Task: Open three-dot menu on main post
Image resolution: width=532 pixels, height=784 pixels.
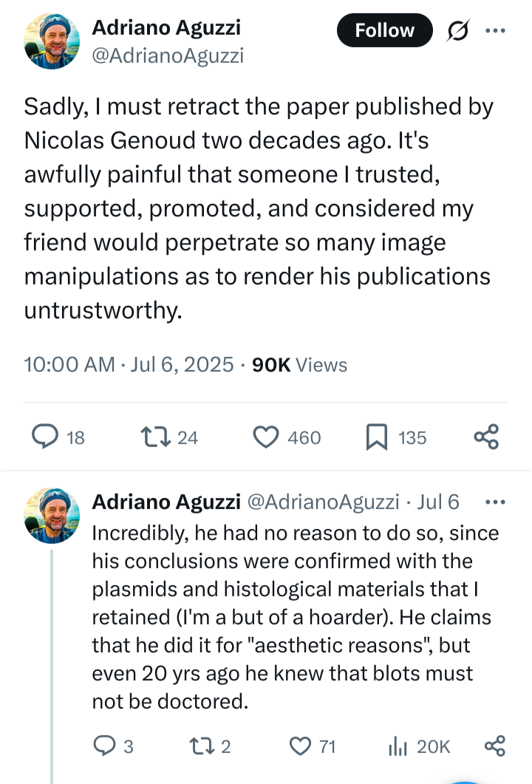Action: click(x=495, y=30)
